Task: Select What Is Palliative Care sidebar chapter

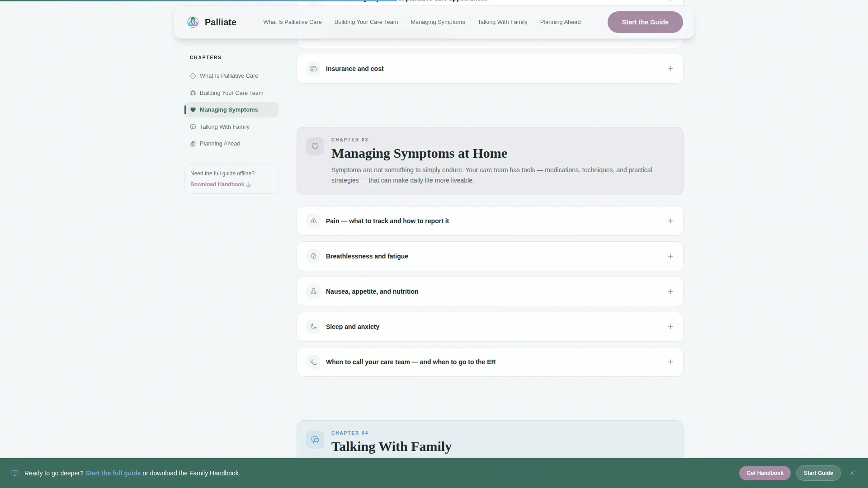Action: (231, 76)
